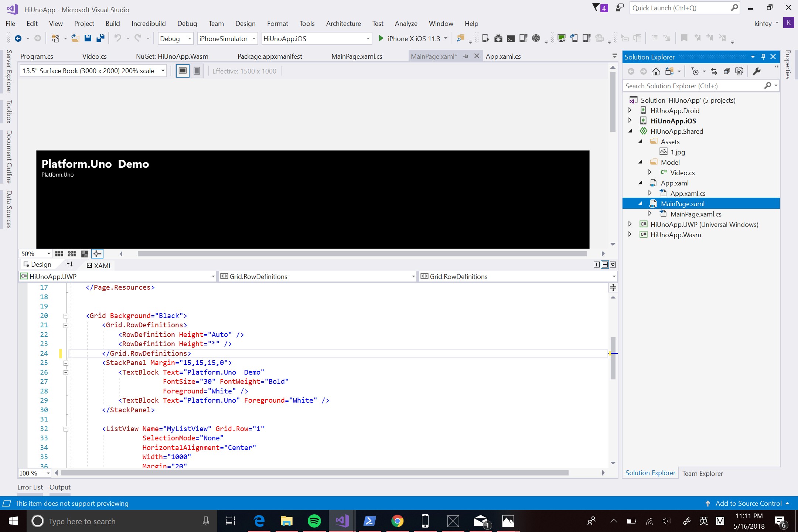Click the Save All icon
This screenshot has height=532, width=798.
pos(100,38)
